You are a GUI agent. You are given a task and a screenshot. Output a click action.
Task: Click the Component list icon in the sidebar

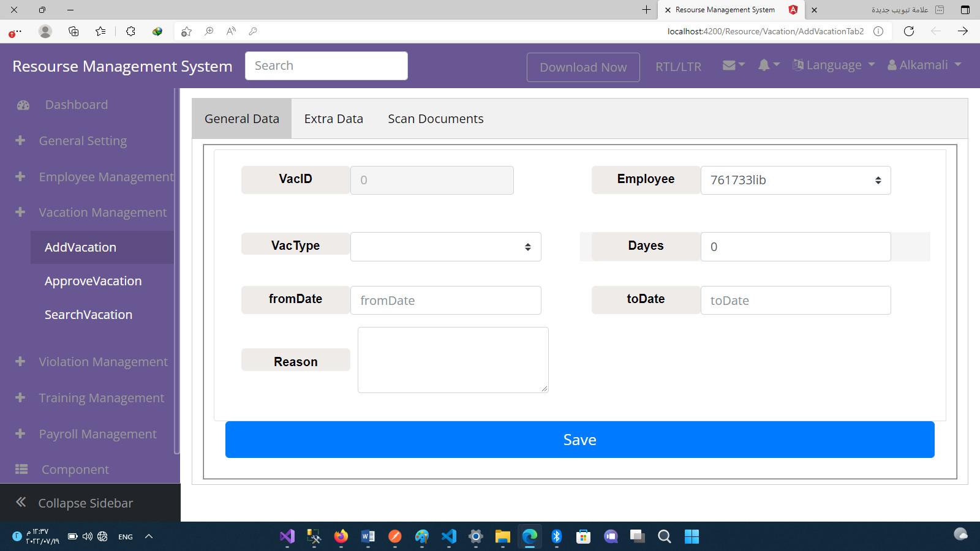(21, 469)
